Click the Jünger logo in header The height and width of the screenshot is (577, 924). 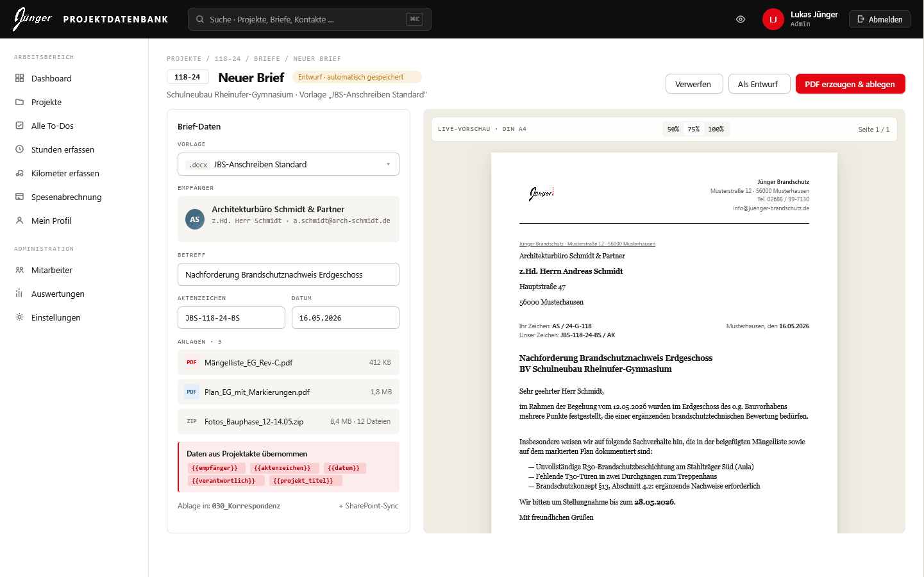point(33,19)
